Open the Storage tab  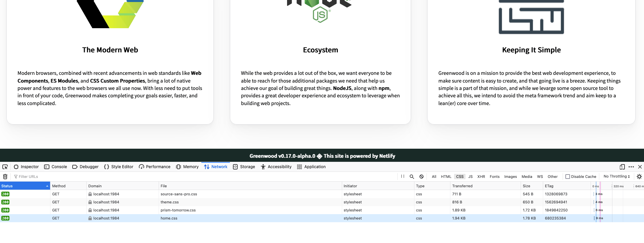(244, 167)
